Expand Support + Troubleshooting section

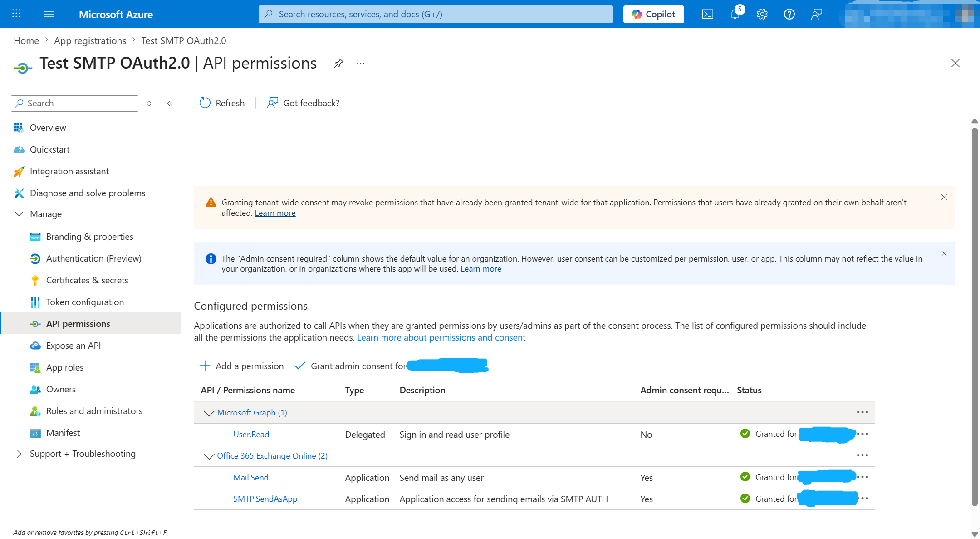click(x=19, y=454)
